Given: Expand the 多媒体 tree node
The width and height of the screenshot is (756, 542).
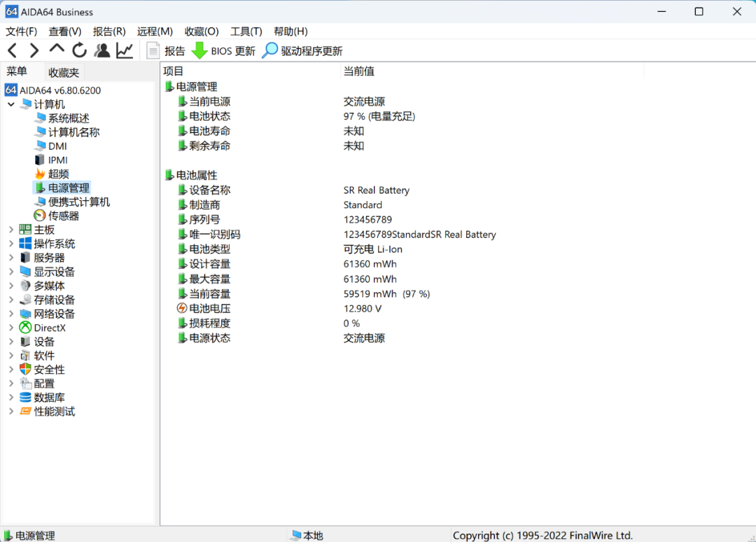Looking at the screenshot, I should click(x=11, y=286).
